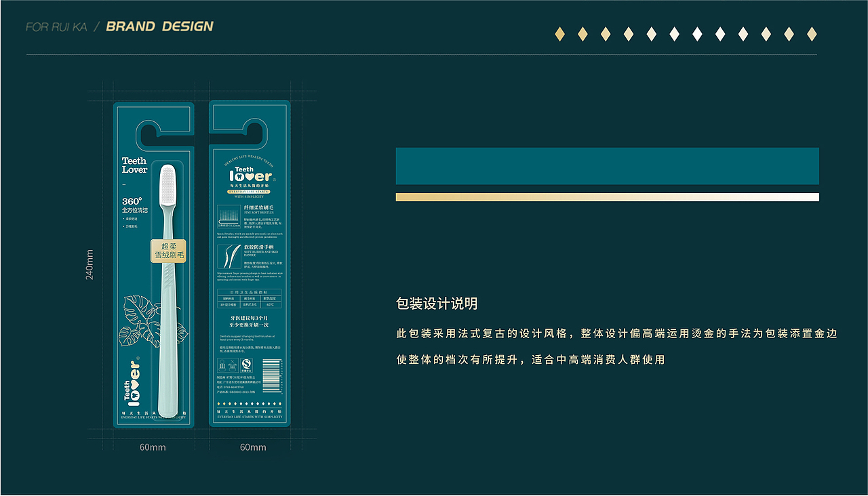868x496 pixels.
Task: Click the 日用卫生品质物料 table header
Action: [x=249, y=292]
